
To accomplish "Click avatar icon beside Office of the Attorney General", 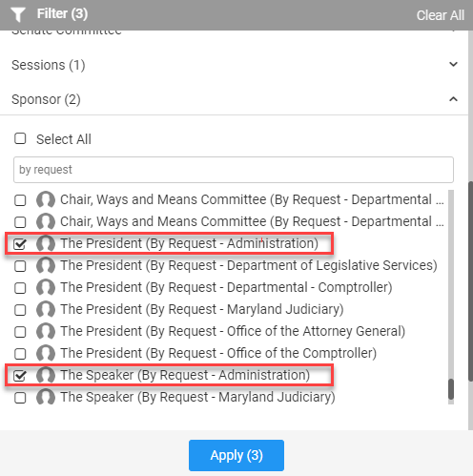I will 46,331.
